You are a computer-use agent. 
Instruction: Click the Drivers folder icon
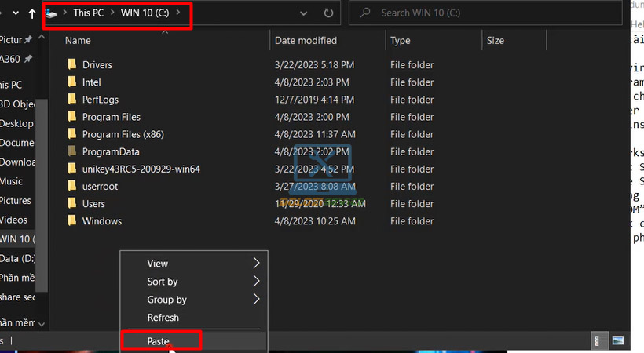click(72, 65)
